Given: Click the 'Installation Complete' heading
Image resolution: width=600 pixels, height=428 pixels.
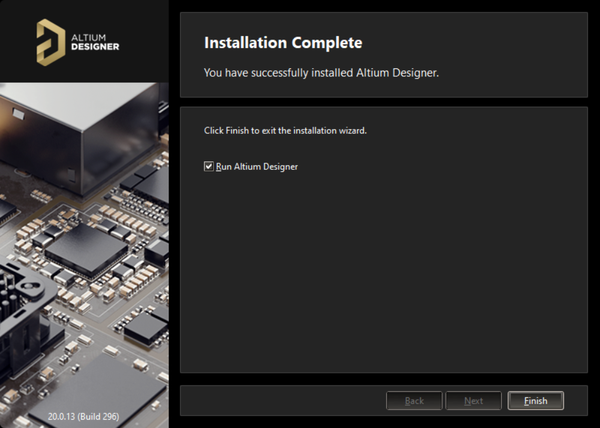Looking at the screenshot, I should [x=283, y=42].
